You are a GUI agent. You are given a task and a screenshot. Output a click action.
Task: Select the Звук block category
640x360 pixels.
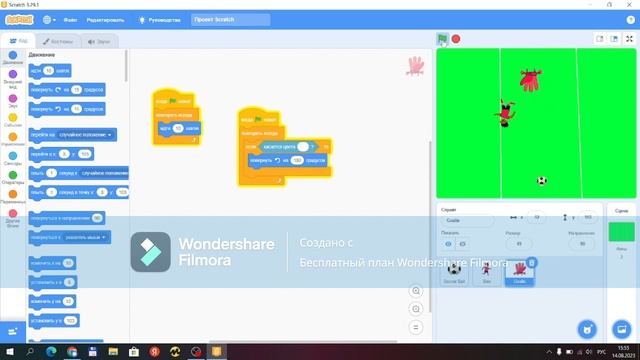pos(13,101)
